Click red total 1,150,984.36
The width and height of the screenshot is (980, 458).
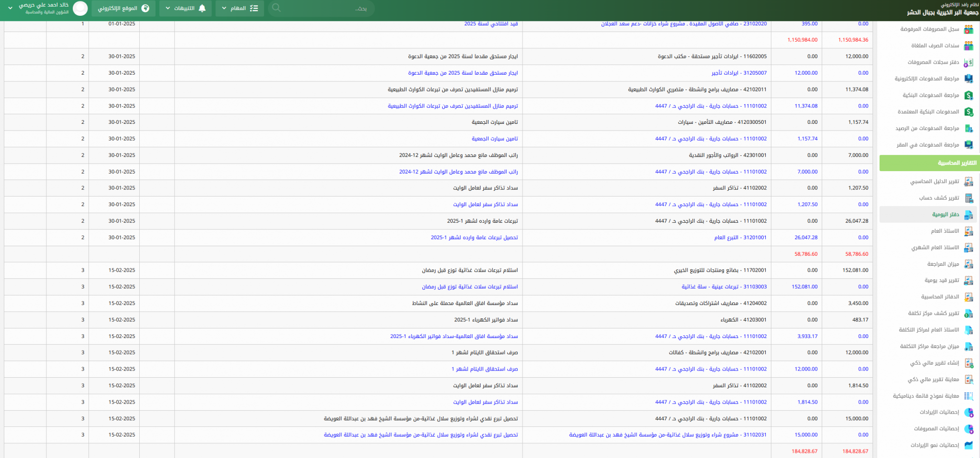click(x=853, y=40)
